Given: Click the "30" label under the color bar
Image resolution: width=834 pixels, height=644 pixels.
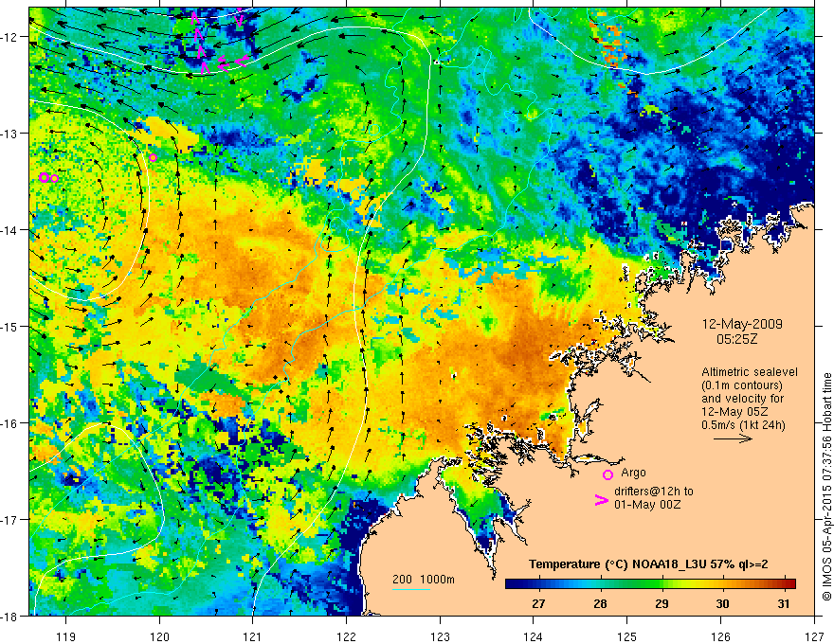Looking at the screenshot, I should (x=722, y=604).
